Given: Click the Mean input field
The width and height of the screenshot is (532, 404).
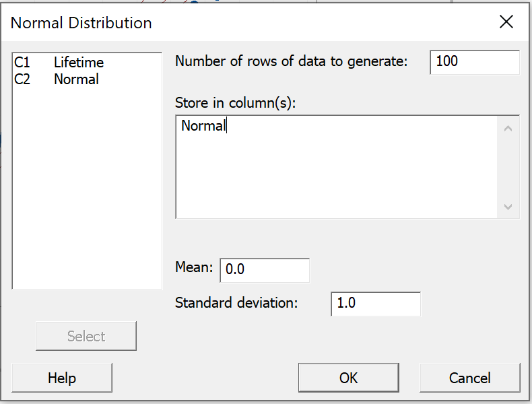Looking at the screenshot, I should pyautogui.click(x=265, y=270).
